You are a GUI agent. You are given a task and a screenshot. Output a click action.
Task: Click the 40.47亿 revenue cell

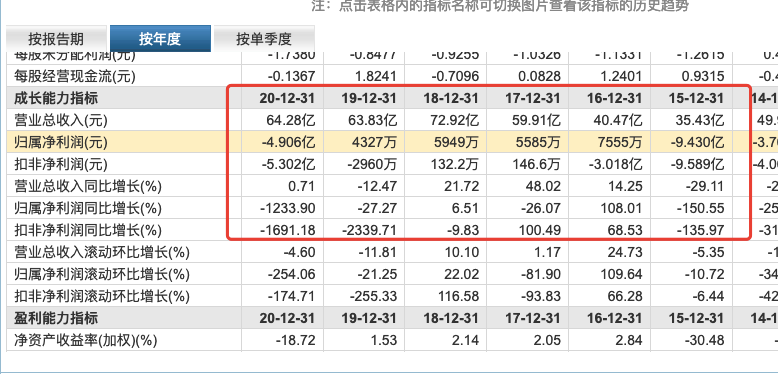pos(618,120)
